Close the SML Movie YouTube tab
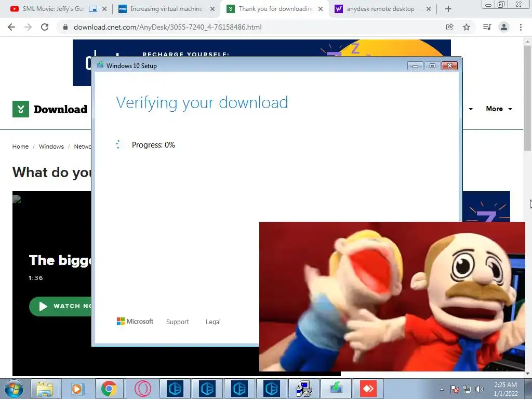Viewport: 532px width, 399px height. pyautogui.click(x=104, y=9)
